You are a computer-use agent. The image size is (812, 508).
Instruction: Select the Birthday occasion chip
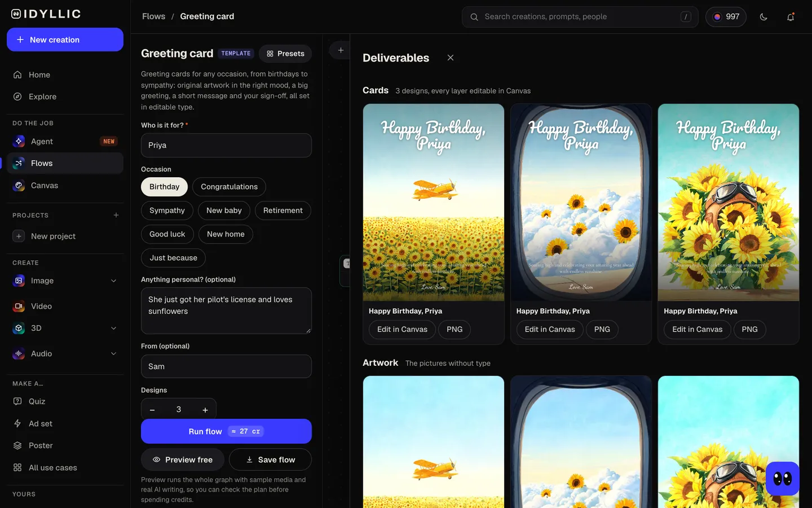[164, 187]
